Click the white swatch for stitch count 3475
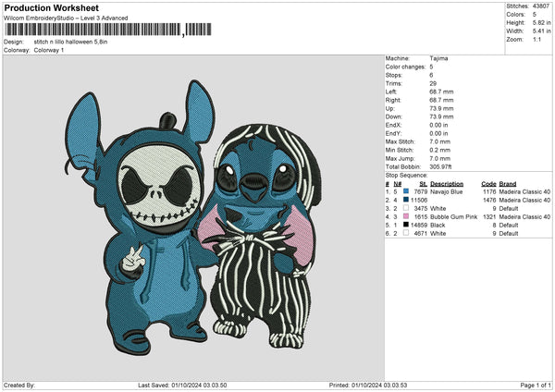 405,208
